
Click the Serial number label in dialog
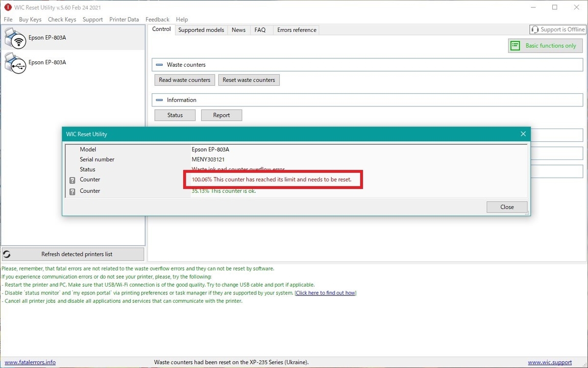point(97,159)
